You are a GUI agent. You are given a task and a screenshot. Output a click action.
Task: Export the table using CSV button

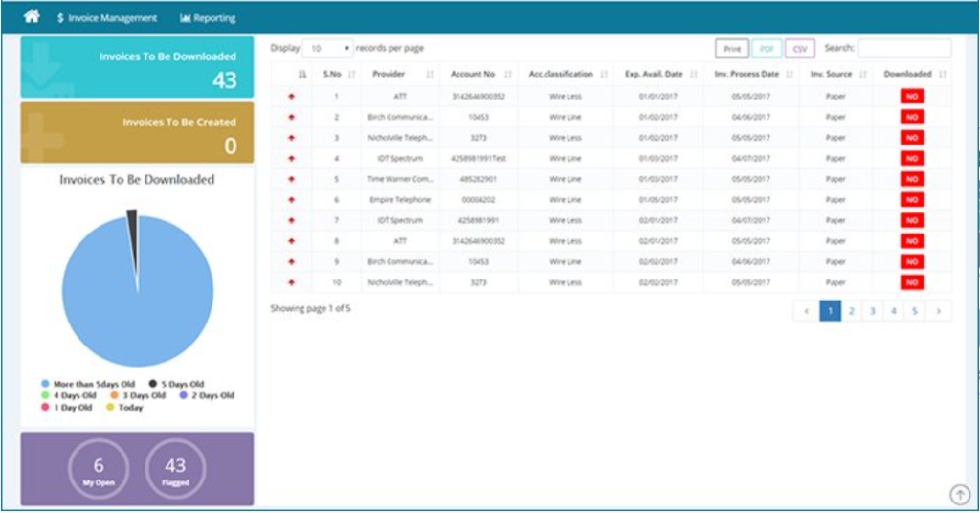799,49
